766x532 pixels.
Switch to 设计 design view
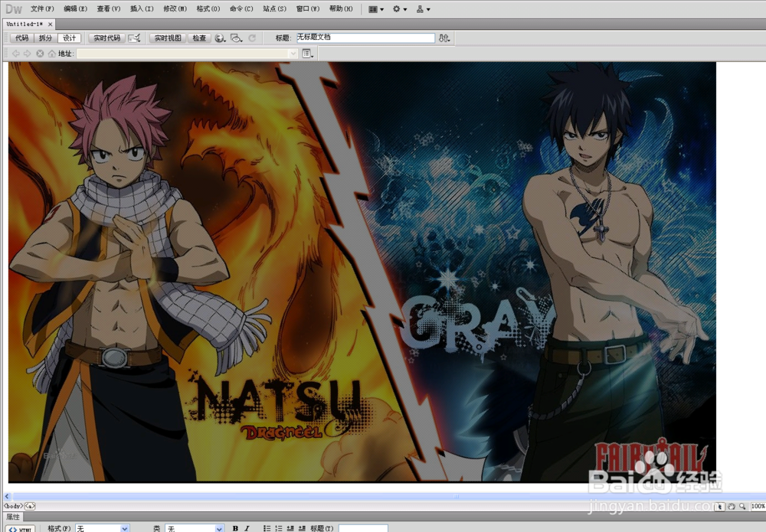(70, 38)
